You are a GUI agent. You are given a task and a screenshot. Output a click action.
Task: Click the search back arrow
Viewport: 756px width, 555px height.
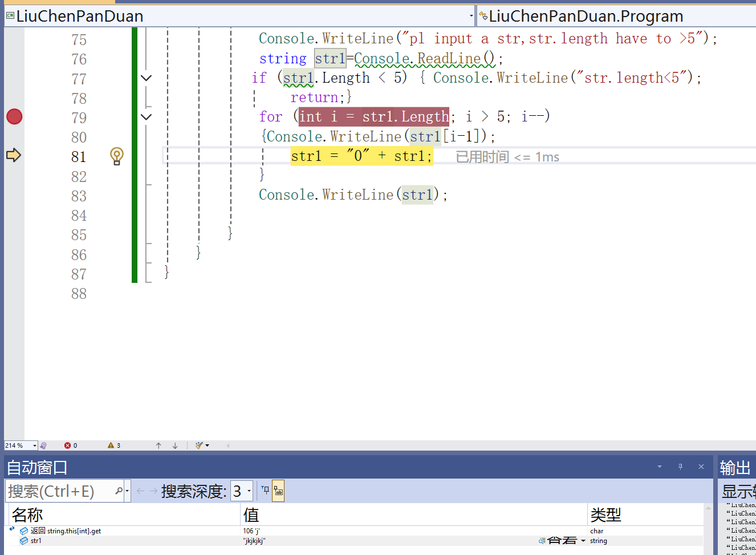pos(140,491)
